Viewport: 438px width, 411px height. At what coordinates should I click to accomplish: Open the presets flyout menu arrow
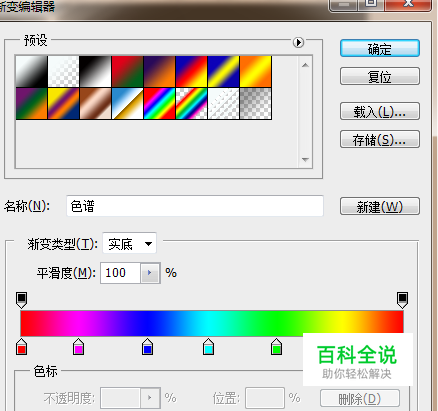[x=298, y=42]
